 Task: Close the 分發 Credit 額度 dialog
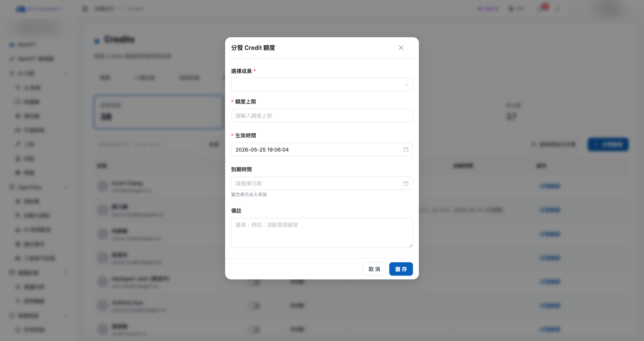click(x=401, y=48)
